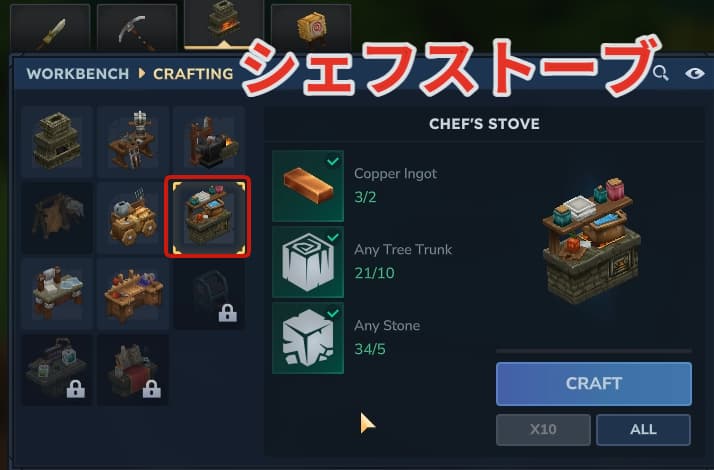714x470 pixels.
Task: Select the white-topped bench with red legs
Action: tap(57, 294)
